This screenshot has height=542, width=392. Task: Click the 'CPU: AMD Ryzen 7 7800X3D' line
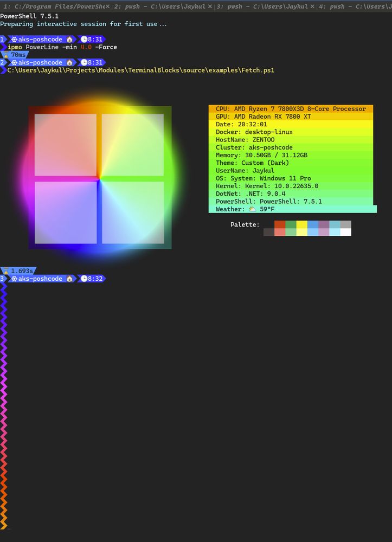291,109
